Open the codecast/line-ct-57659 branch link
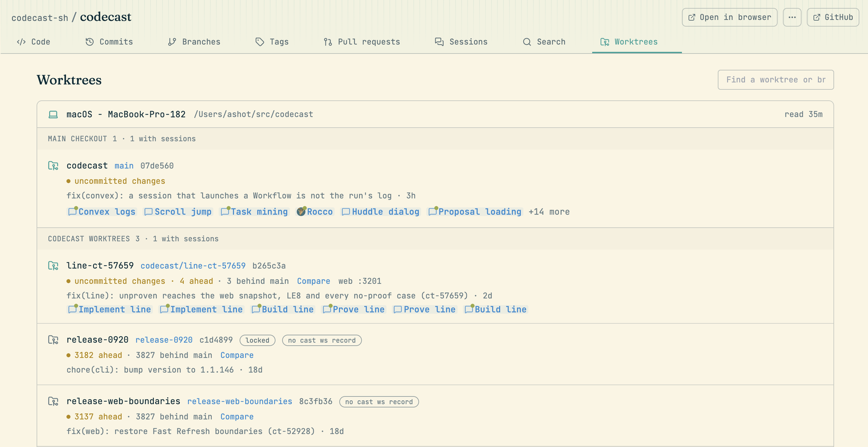The width and height of the screenshot is (868, 447). (193, 266)
